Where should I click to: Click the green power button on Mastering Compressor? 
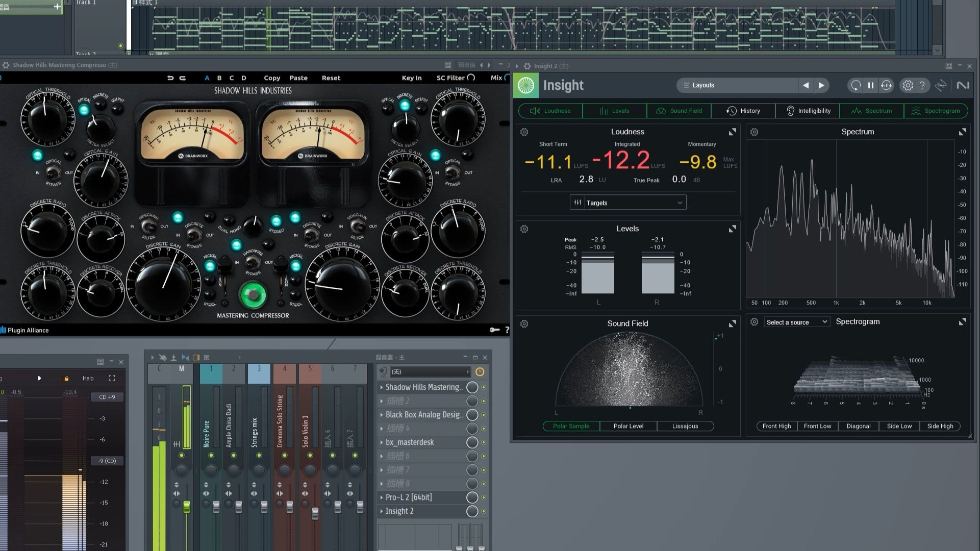tap(253, 295)
